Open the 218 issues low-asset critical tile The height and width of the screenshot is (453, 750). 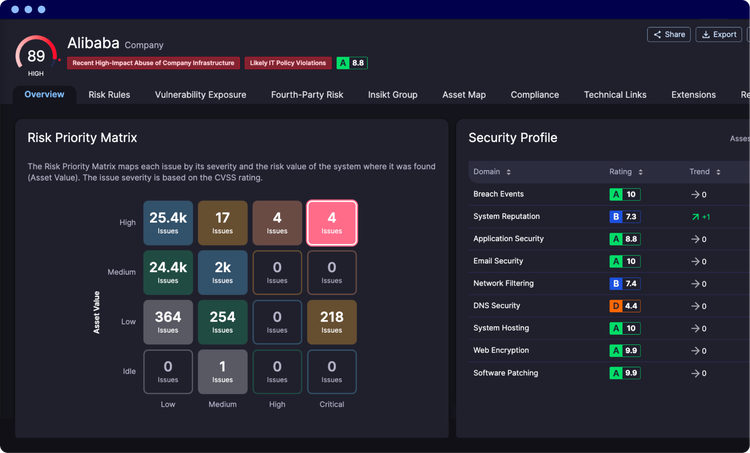click(331, 322)
